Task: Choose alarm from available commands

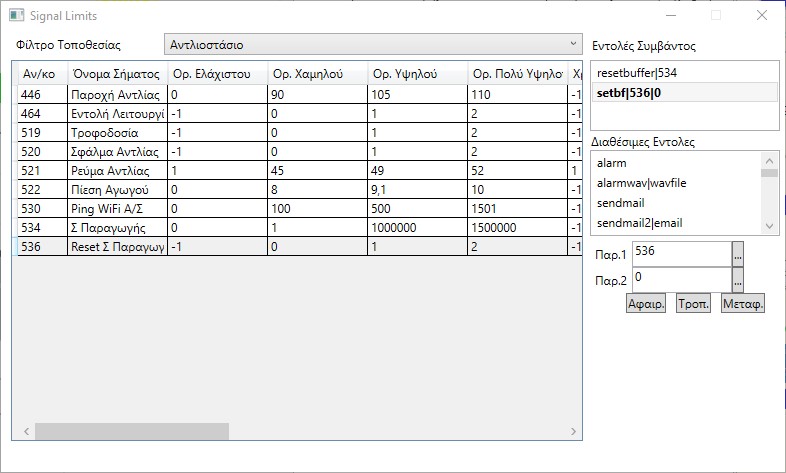Action: [x=675, y=163]
